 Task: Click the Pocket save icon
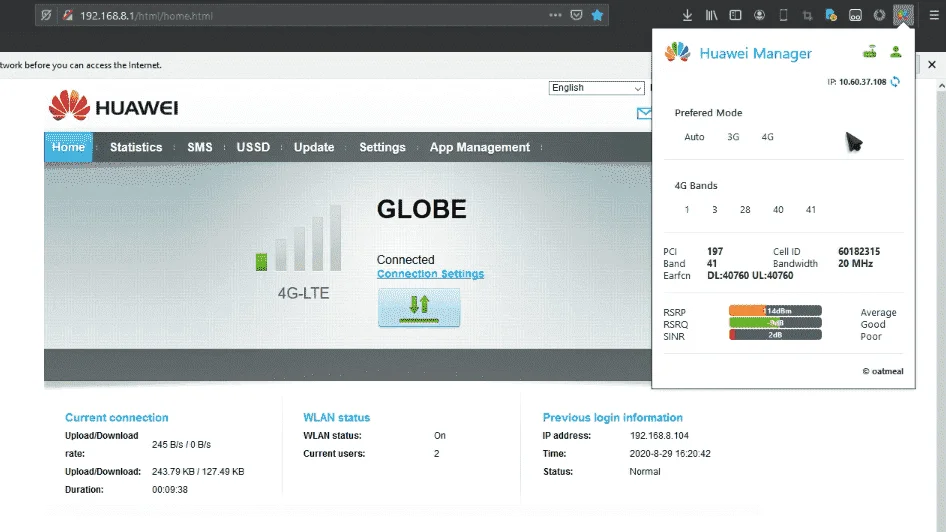click(x=576, y=16)
